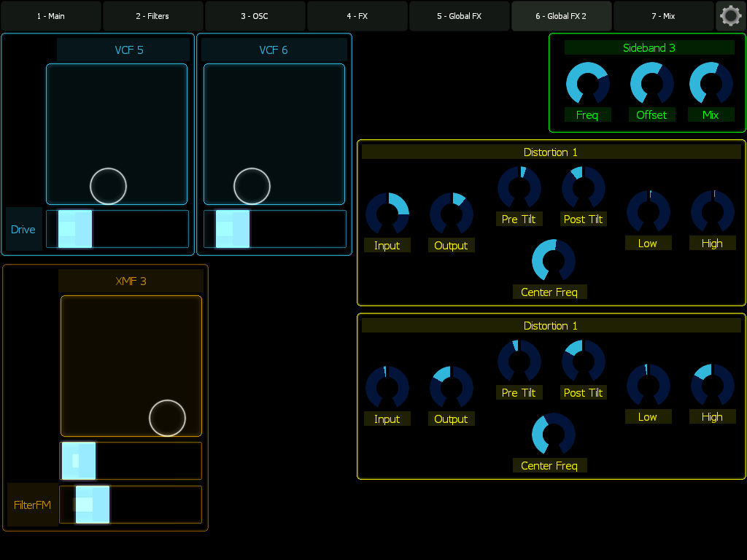Open the 2 - Filters tab
747x560 pixels.
click(152, 16)
